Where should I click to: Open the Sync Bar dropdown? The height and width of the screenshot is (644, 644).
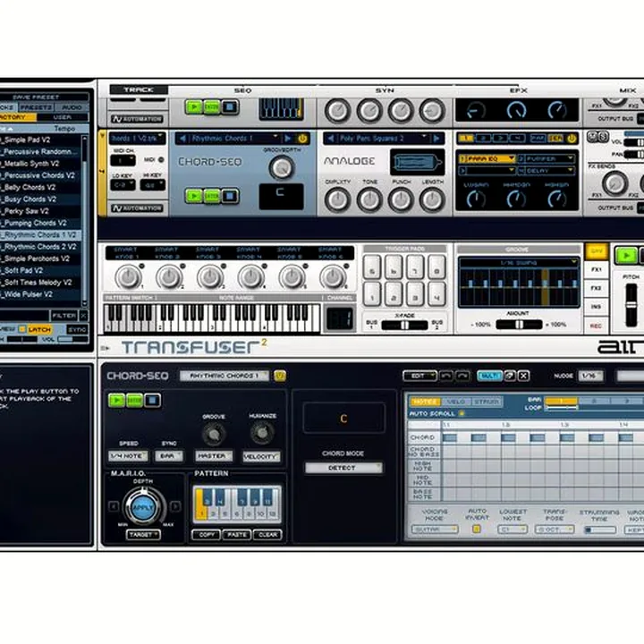[169, 456]
